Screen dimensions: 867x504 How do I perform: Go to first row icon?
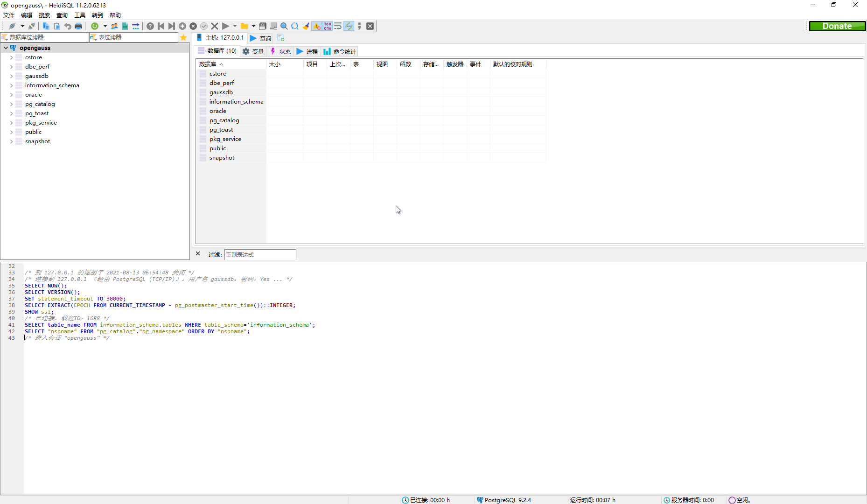pyautogui.click(x=161, y=26)
